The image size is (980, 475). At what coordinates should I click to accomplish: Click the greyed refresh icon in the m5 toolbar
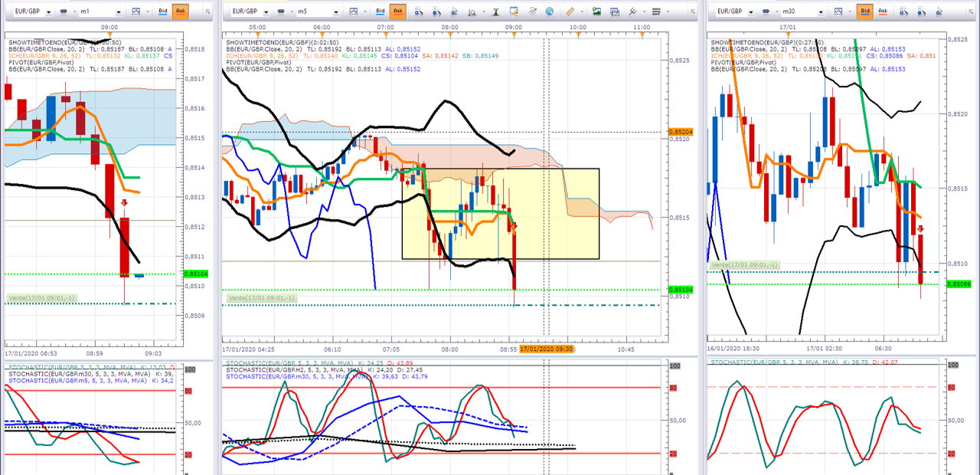click(x=533, y=12)
